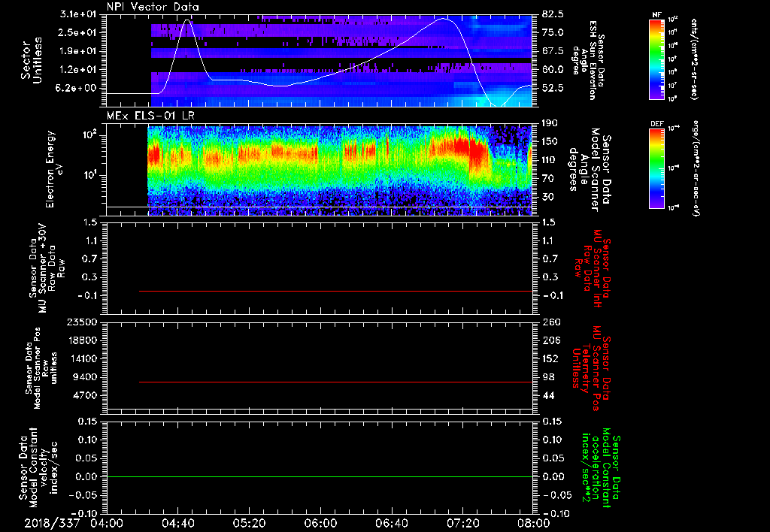This screenshot has height=532, width=770.
Task: Click the "08:00" time axis label
Action: (x=534, y=523)
